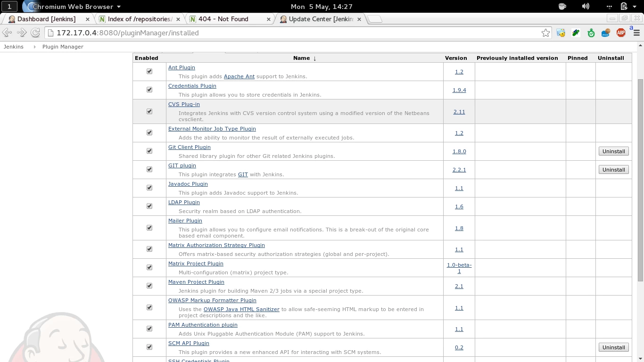Screen dimensions: 644x362
Task: Open a new browser tab
Action: click(374, 19)
